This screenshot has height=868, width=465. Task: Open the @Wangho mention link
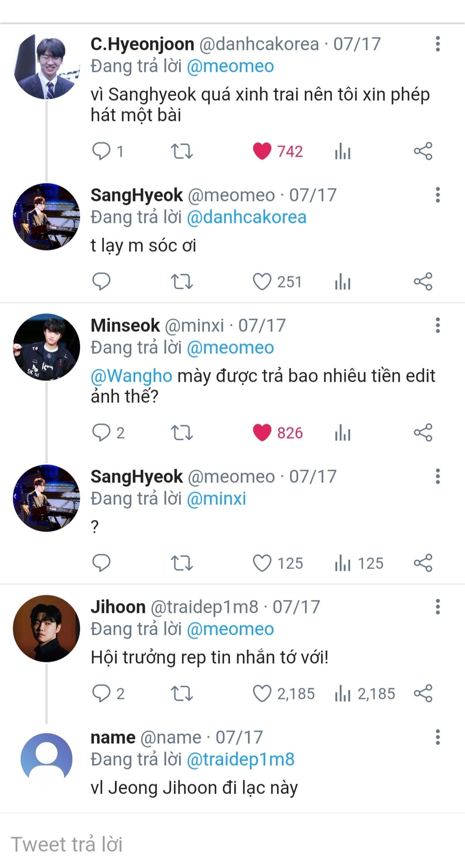pyautogui.click(x=131, y=376)
